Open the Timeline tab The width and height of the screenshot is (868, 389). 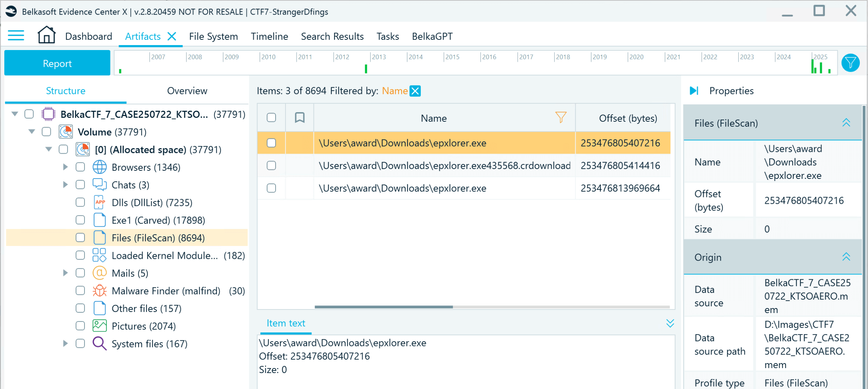[x=270, y=36]
